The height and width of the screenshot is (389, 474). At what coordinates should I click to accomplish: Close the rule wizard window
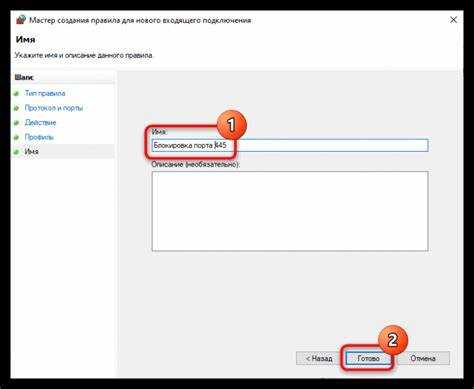pos(453,20)
